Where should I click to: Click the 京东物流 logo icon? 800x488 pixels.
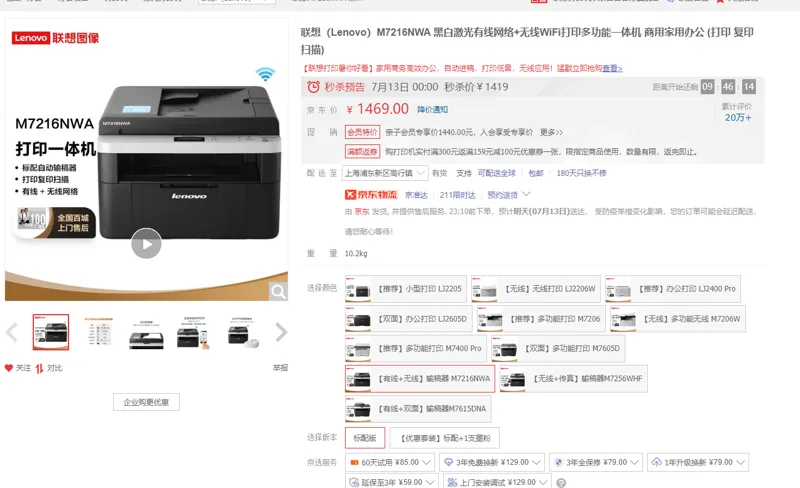tap(371, 194)
